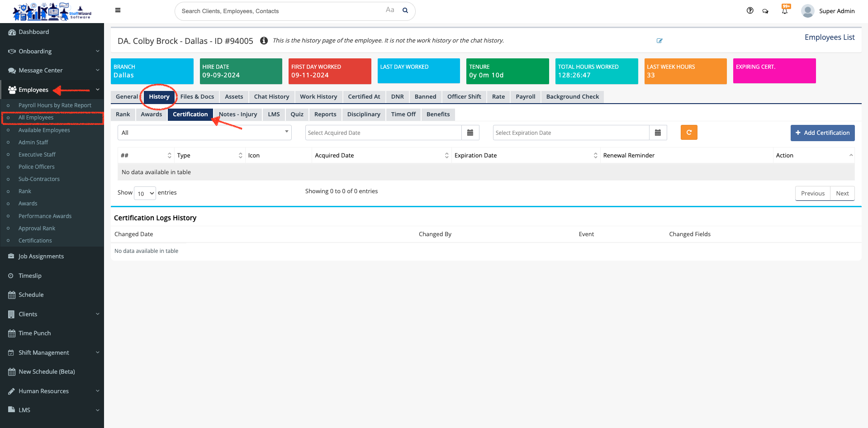
Task: Open the Employees List link
Action: coord(829,37)
